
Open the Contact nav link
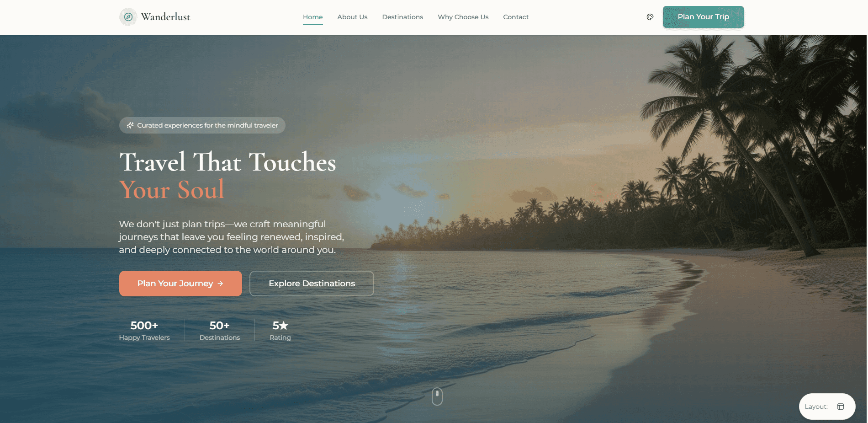point(516,17)
